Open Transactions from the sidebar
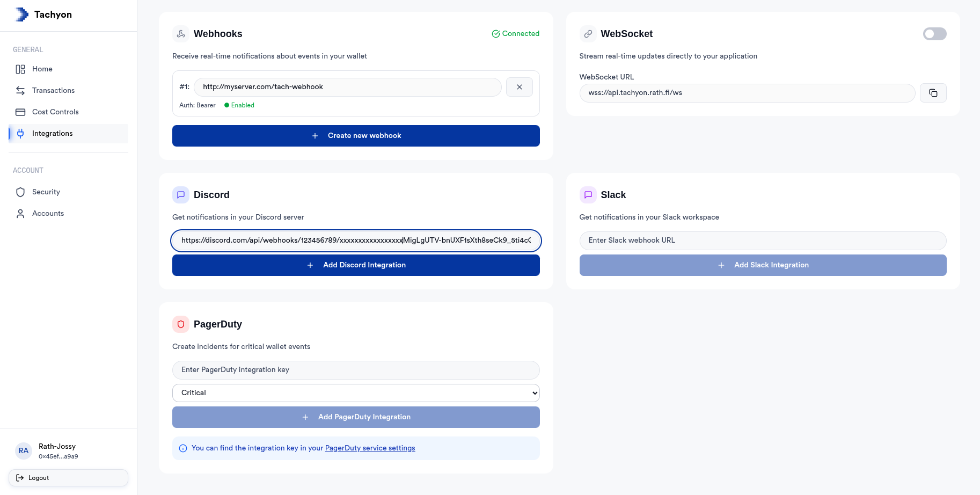 [53, 90]
